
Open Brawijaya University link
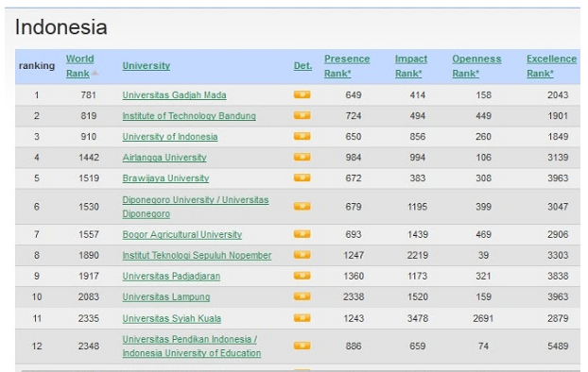coord(165,178)
